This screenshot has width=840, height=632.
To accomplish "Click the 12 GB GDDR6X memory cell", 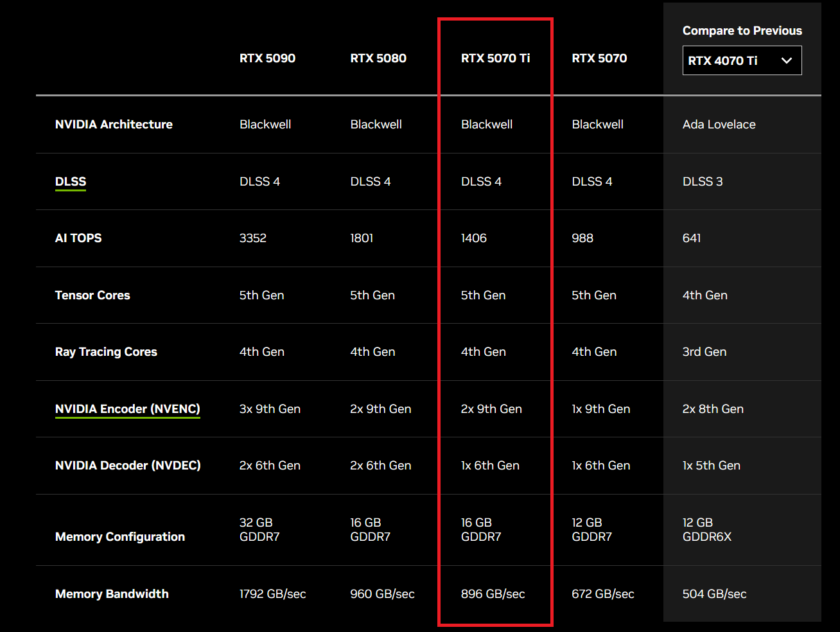I will point(706,530).
